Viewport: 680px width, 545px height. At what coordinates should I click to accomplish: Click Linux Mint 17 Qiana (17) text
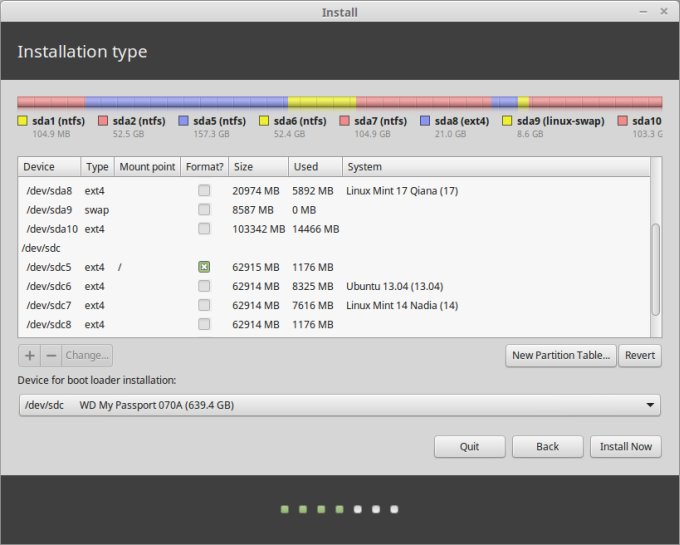click(402, 191)
